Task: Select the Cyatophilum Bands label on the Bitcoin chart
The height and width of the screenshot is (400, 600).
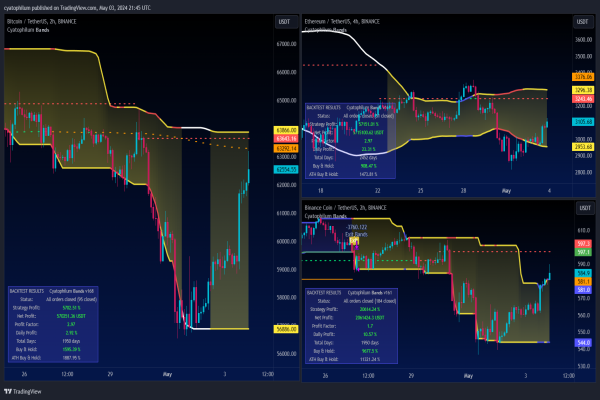Action: point(28,30)
